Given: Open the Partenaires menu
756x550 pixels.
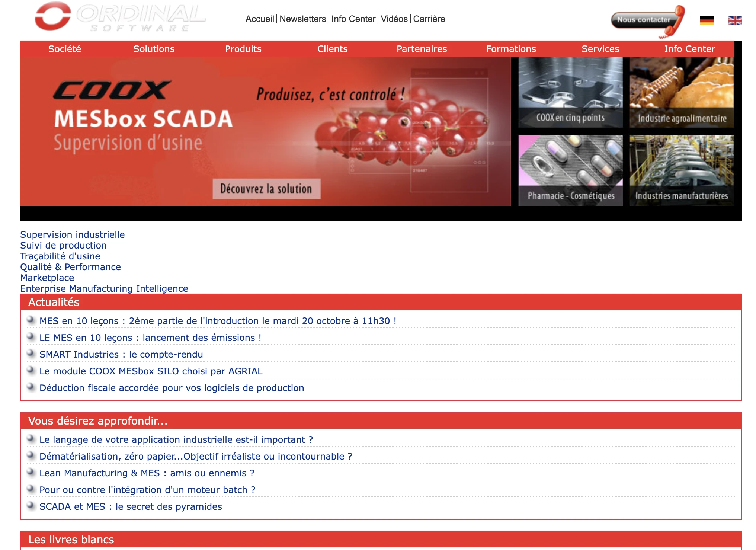Looking at the screenshot, I should [422, 49].
